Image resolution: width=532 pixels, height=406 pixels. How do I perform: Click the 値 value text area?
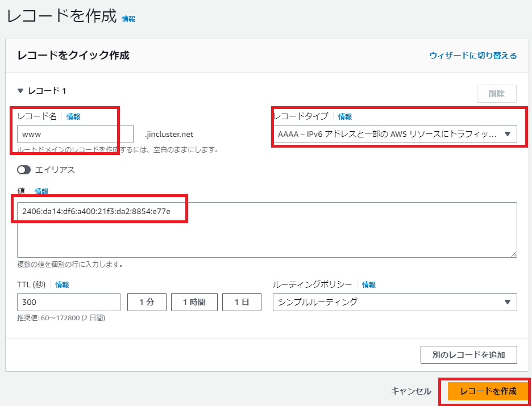pos(267,230)
